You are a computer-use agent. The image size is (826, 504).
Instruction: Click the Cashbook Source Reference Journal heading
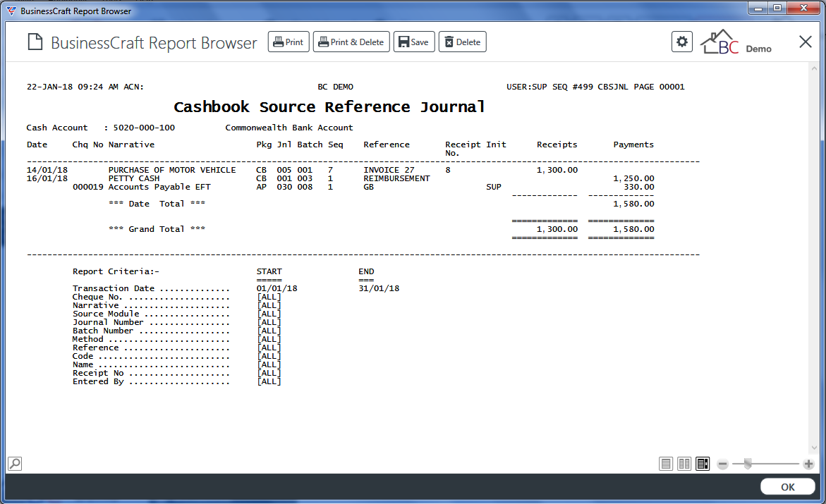pos(329,107)
